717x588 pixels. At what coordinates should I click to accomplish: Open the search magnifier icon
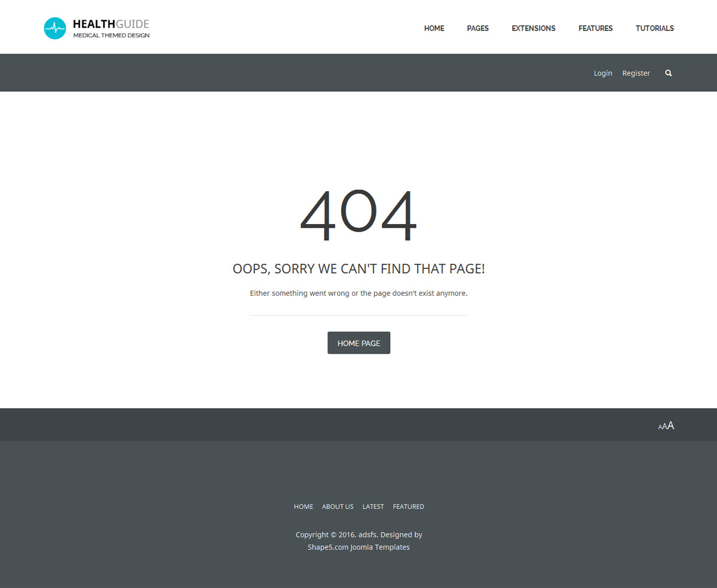[x=669, y=73]
